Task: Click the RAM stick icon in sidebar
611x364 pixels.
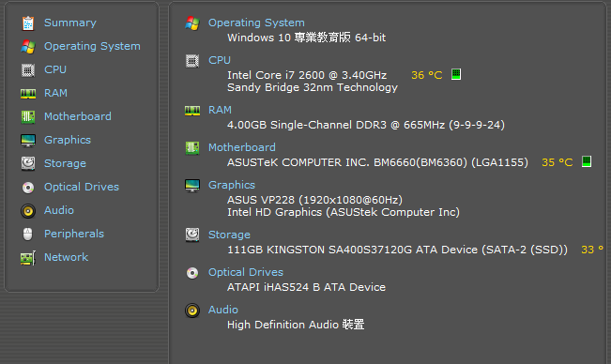Action: (27, 94)
